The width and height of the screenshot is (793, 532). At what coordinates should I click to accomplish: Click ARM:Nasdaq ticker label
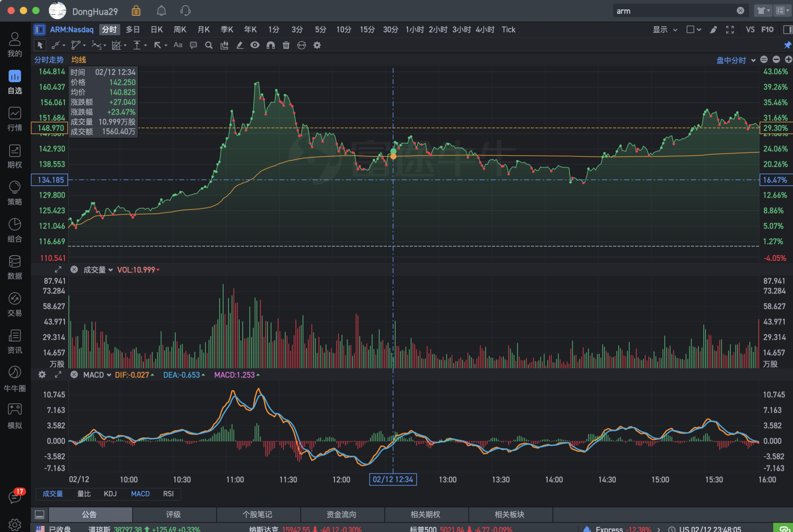point(72,30)
